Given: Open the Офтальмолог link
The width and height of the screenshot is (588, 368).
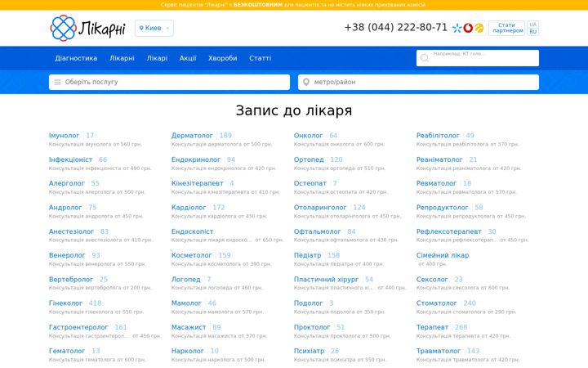Looking at the screenshot, I should (317, 231).
